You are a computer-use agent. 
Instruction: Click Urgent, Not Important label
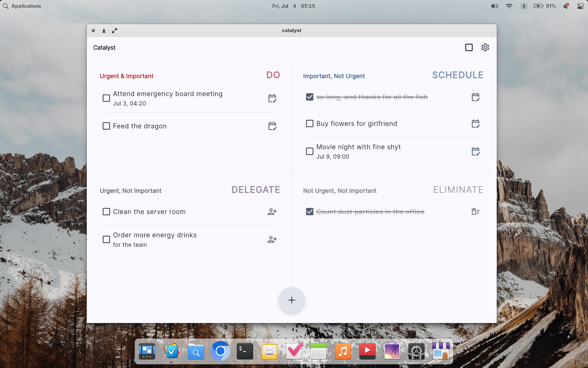[x=130, y=191]
